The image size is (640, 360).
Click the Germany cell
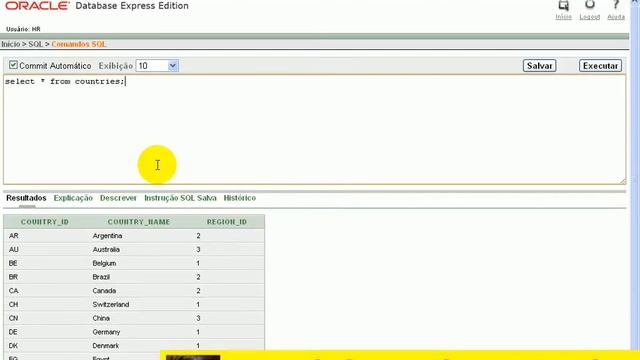pos(107,332)
